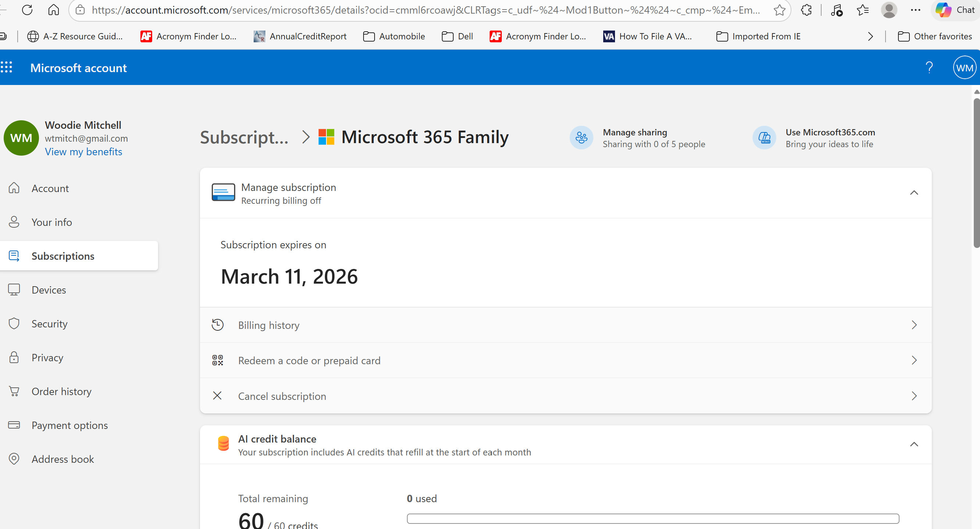This screenshot has height=529, width=980.
Task: Collapse the AI credit balance section
Action: click(914, 444)
